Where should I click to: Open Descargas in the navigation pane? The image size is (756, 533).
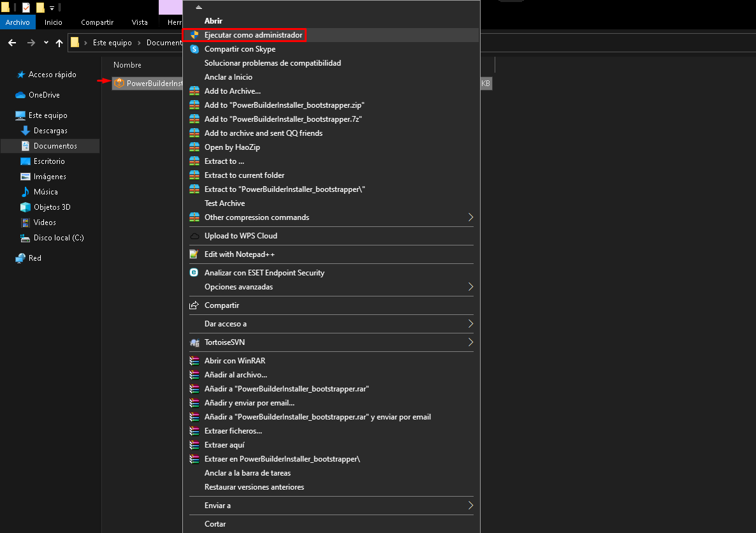click(50, 131)
